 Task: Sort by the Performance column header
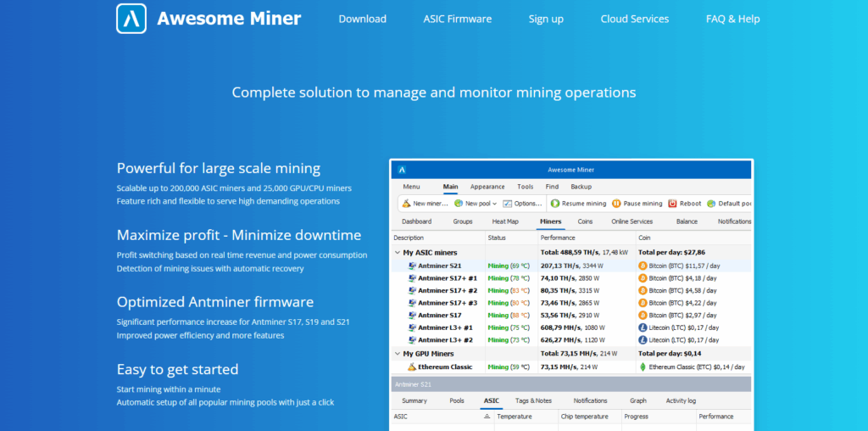pos(558,238)
